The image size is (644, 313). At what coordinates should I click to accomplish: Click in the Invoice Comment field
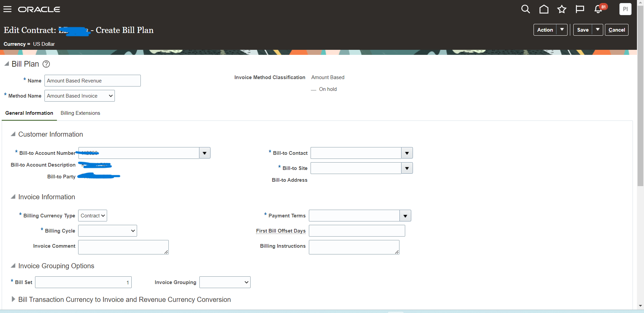pos(123,247)
